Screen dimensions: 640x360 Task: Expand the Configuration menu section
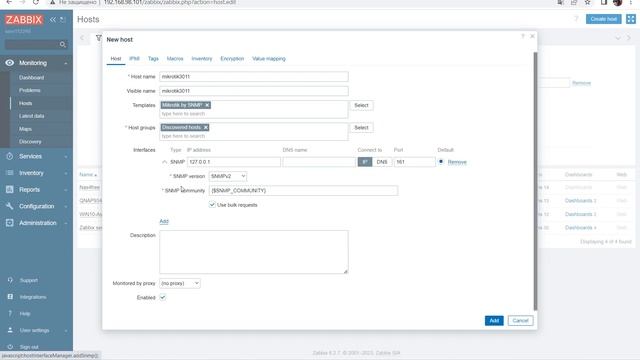pos(66,207)
